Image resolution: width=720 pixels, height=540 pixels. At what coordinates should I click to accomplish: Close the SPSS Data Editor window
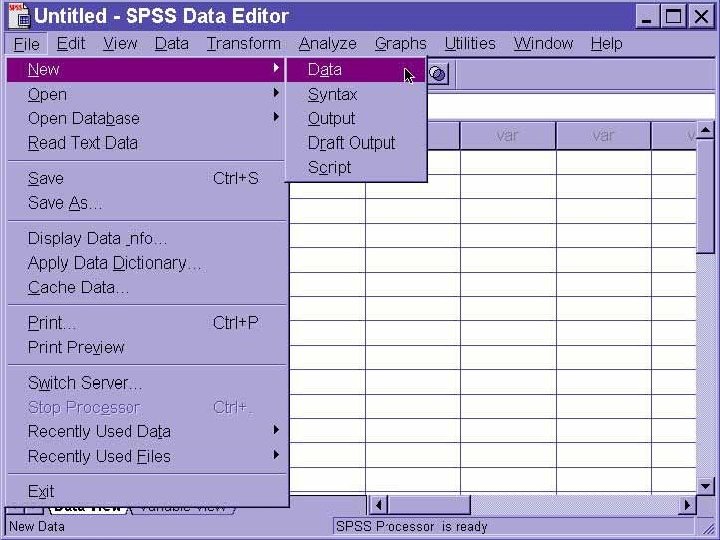click(x=701, y=17)
